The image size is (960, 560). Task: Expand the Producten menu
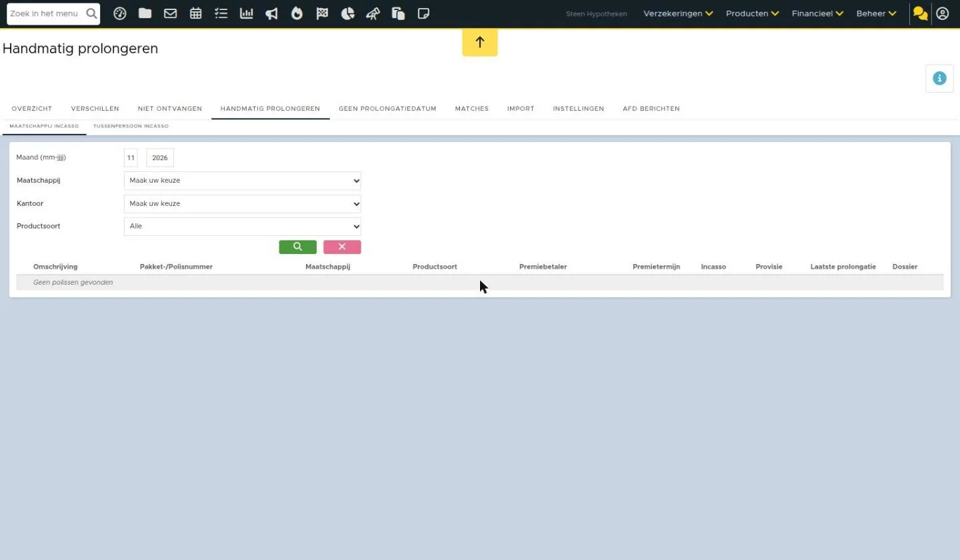[x=753, y=13]
